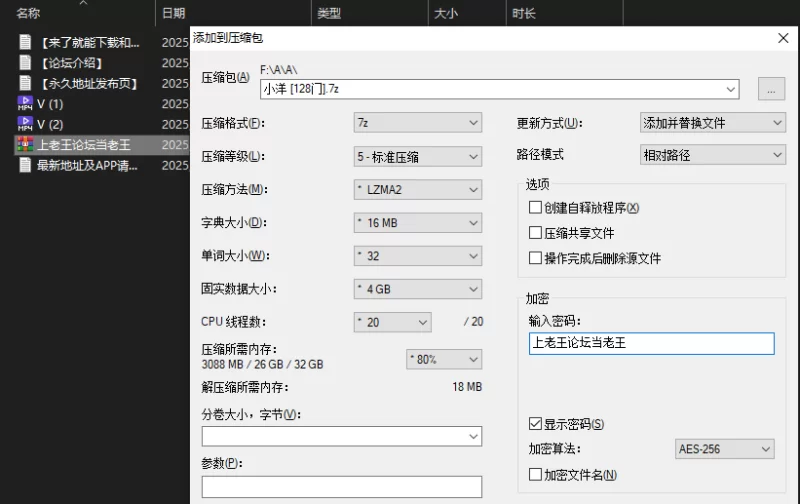Expand the 压缩方法 LZMA2 dropdown
Screen dimensions: 800x504
click(417, 190)
